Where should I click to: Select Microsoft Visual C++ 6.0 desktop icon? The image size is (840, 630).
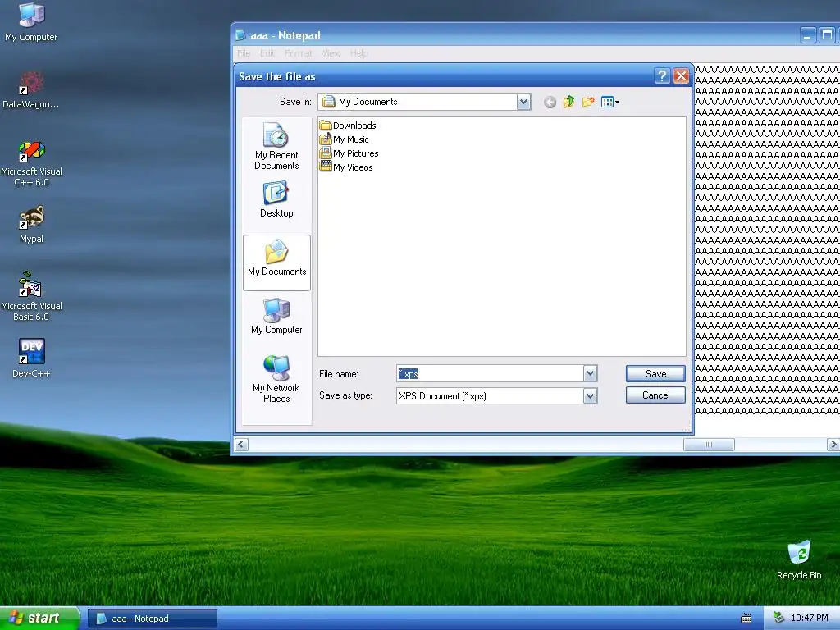point(32,163)
